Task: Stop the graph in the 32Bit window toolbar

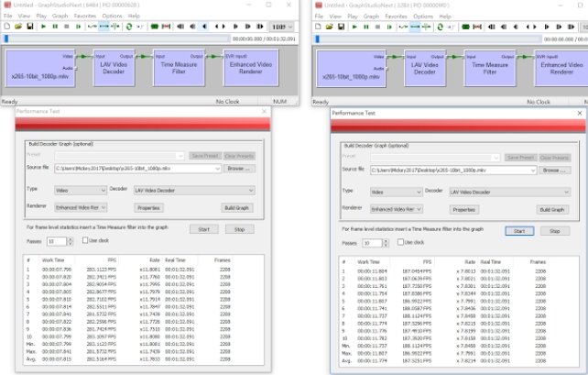Action: pyautogui.click(x=377, y=27)
